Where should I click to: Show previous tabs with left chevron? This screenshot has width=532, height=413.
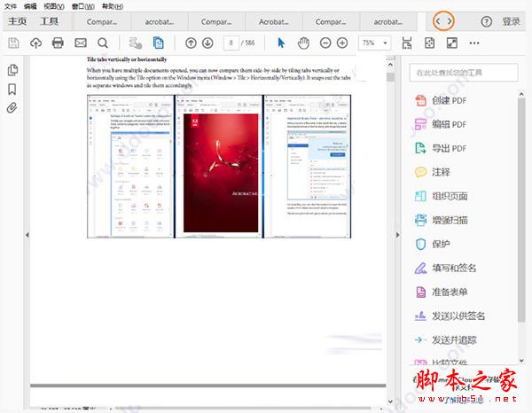click(x=438, y=21)
